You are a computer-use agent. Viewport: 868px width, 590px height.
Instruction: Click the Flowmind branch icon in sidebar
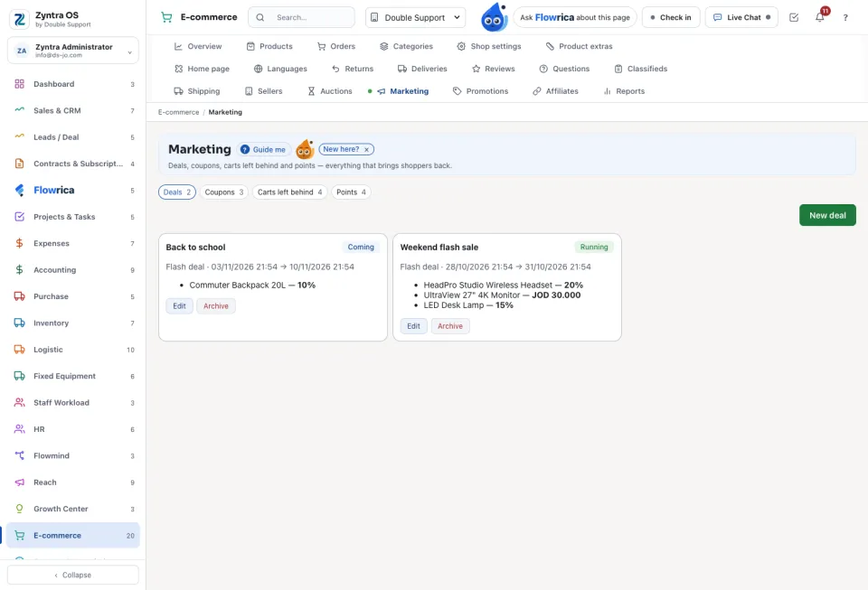19,455
